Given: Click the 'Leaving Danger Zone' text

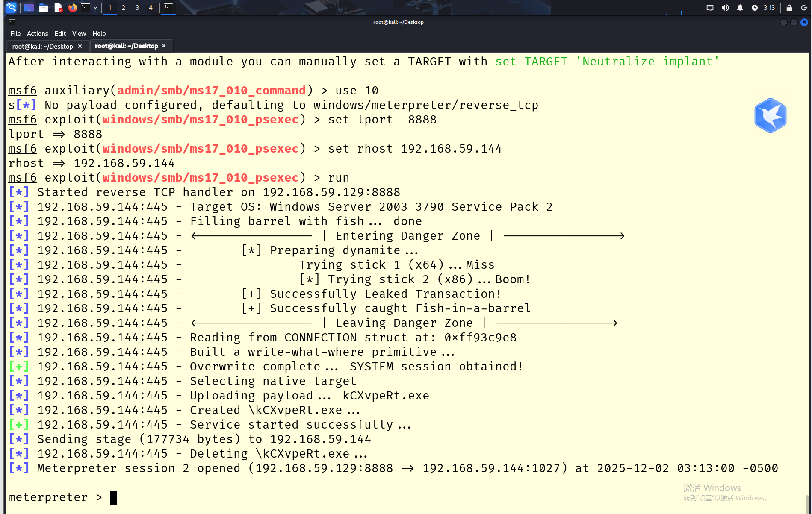Looking at the screenshot, I should [x=404, y=323].
